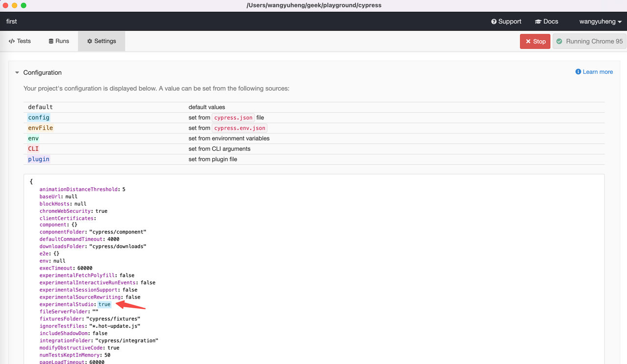Click the cypress.env.json file name
This screenshot has width=627, height=364.
coord(240,128)
